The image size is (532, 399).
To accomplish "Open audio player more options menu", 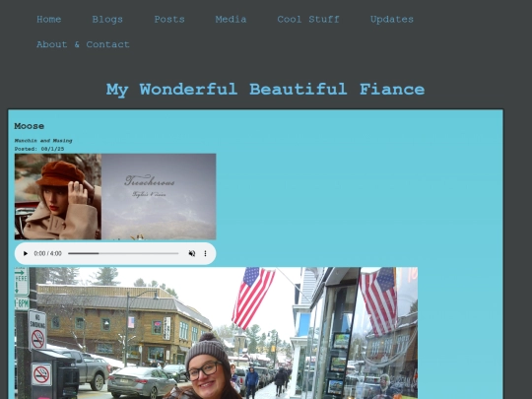I will click(x=205, y=253).
